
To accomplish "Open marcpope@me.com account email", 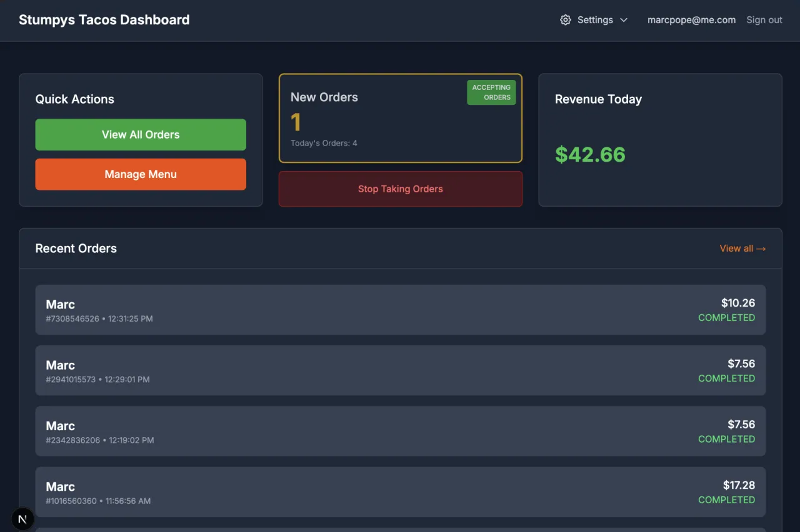I will [691, 20].
